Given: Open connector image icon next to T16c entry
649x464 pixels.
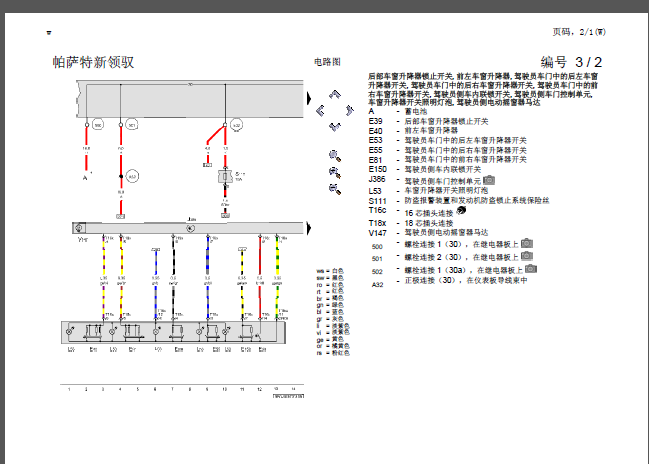Looking at the screenshot, I should point(461,211).
